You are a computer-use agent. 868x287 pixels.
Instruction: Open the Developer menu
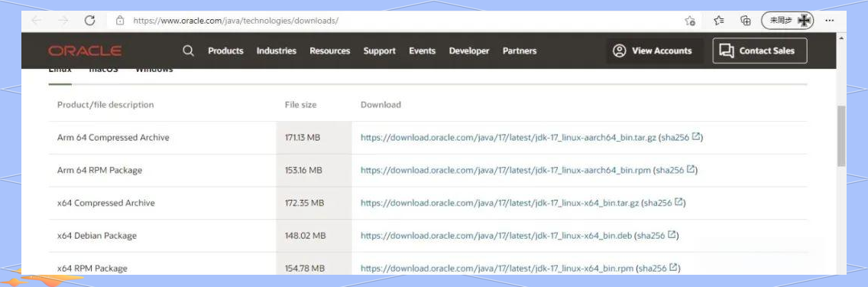pos(469,51)
